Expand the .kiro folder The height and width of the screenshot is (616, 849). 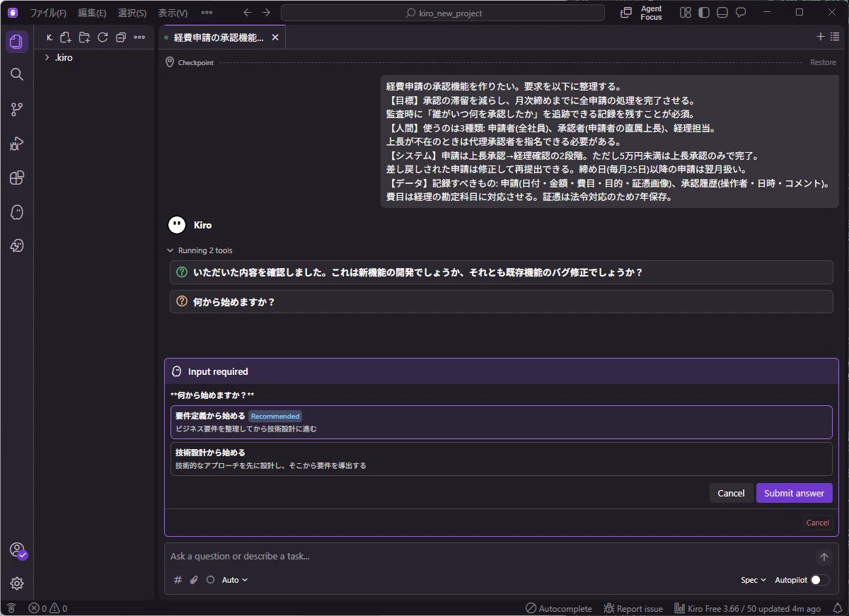click(x=64, y=57)
